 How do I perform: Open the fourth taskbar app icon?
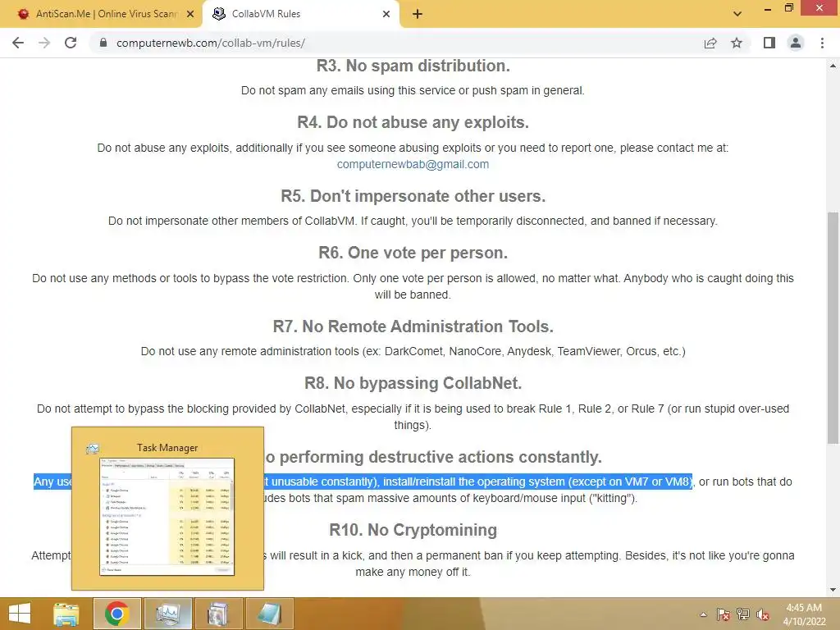(x=217, y=614)
